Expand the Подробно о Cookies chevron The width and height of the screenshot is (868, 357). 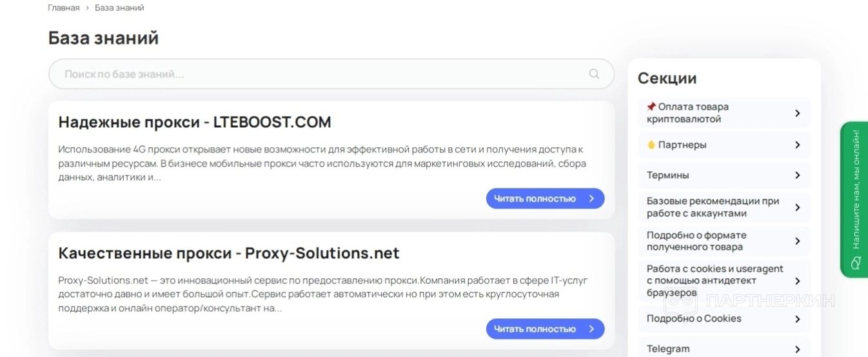[x=797, y=319]
